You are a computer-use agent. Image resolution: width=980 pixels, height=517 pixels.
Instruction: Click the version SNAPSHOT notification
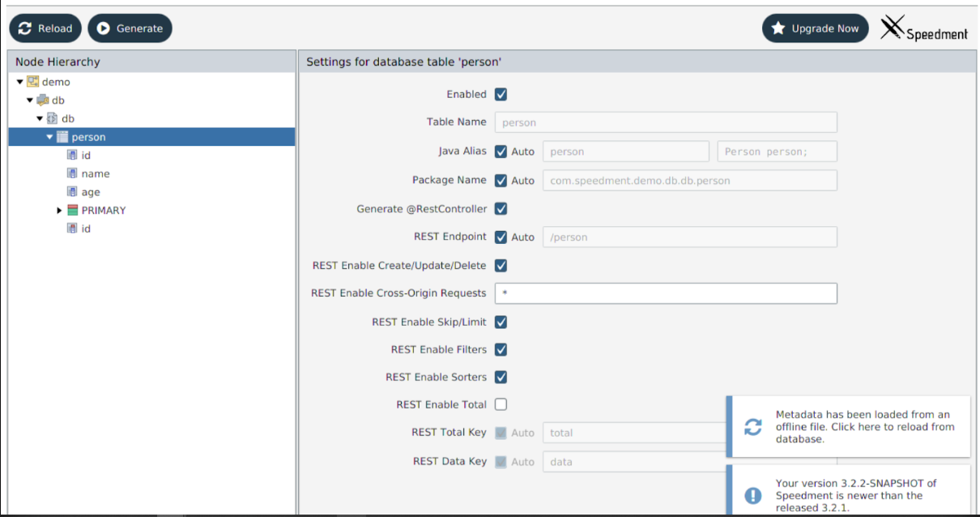(x=848, y=490)
